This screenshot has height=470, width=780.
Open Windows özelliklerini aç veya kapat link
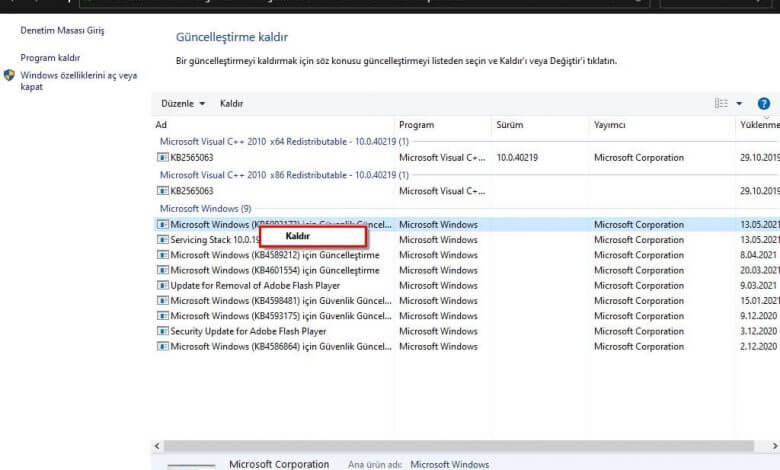pos(79,81)
